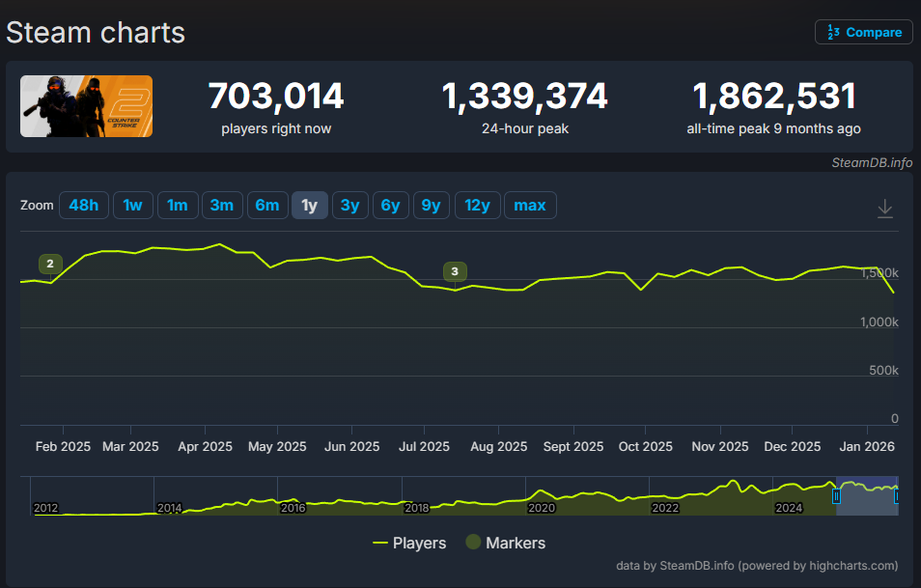Select the 1w zoom preset

pyautogui.click(x=132, y=205)
